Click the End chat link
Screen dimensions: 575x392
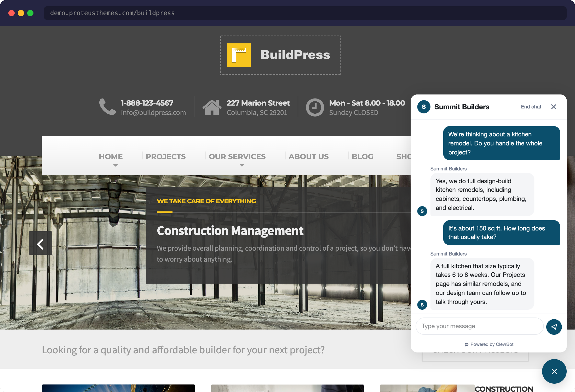(531, 107)
